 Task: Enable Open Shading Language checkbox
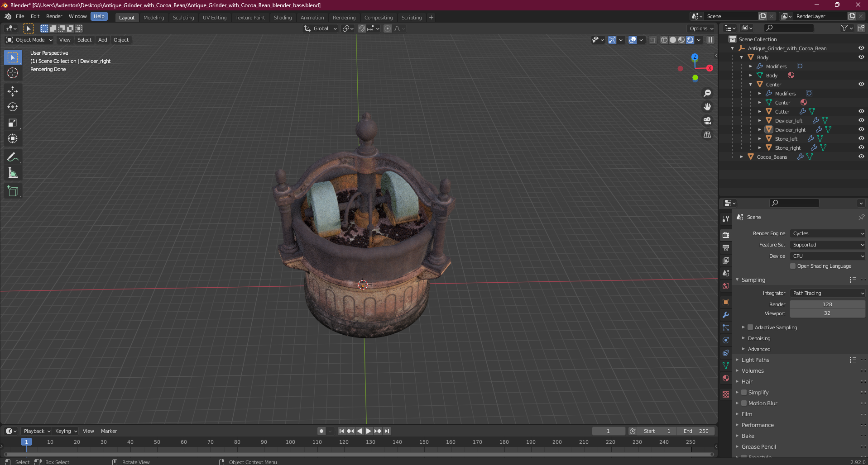click(793, 266)
